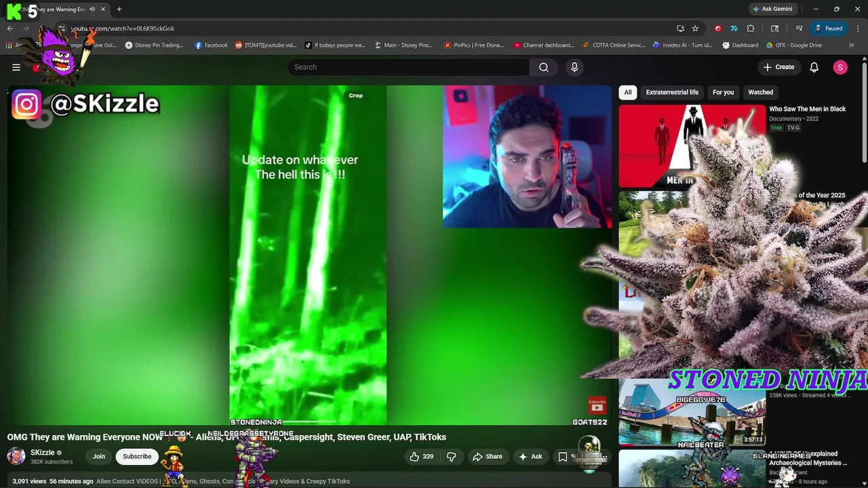
Task: Open the SKizzle channel name link
Action: [x=42, y=453]
